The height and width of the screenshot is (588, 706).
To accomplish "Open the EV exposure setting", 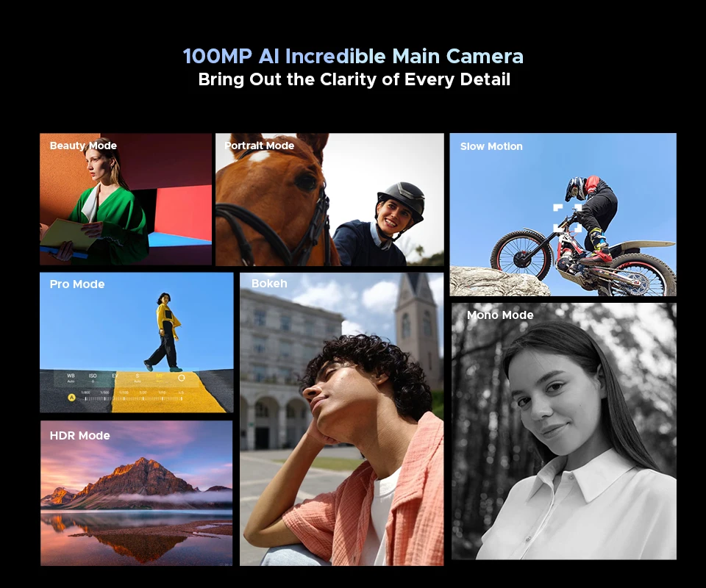I will pos(115,378).
